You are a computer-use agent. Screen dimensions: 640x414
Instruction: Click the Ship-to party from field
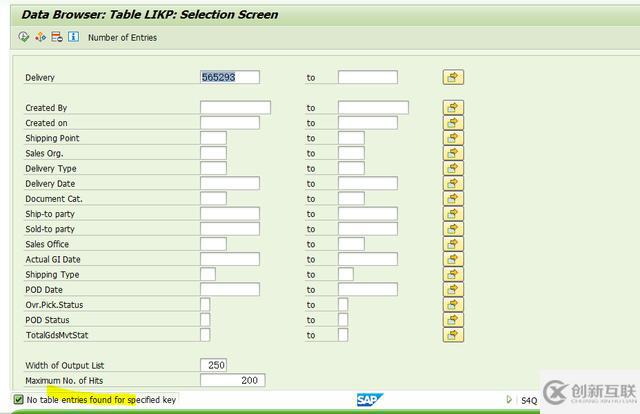click(x=230, y=214)
